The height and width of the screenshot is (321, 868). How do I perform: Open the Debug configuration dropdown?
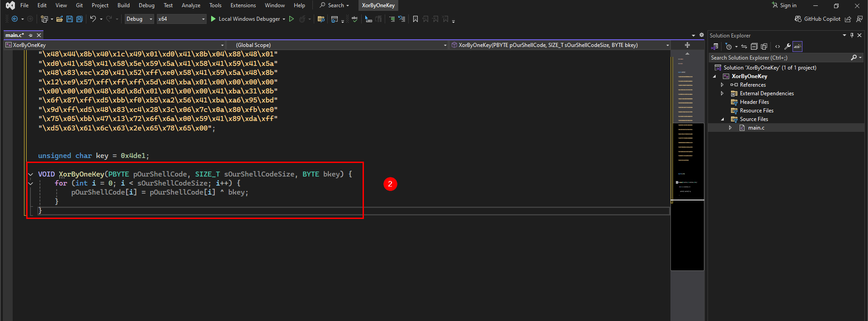pos(139,19)
